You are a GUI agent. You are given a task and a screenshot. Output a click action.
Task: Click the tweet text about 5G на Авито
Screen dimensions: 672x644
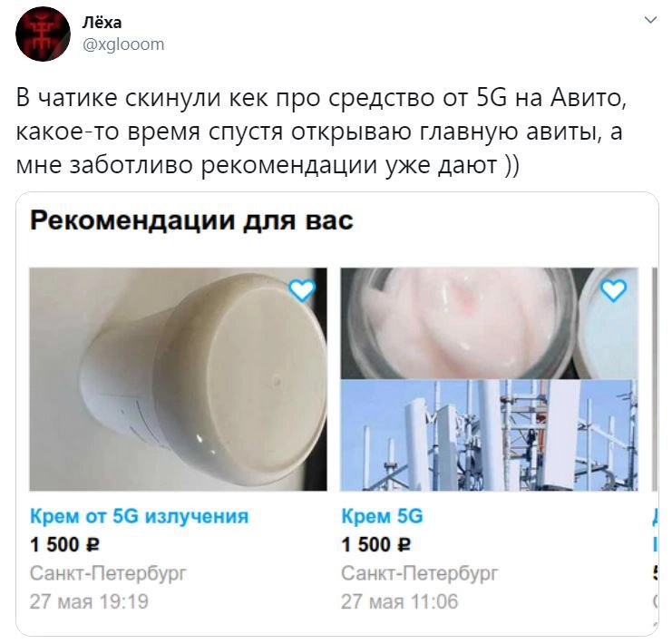coord(321,132)
